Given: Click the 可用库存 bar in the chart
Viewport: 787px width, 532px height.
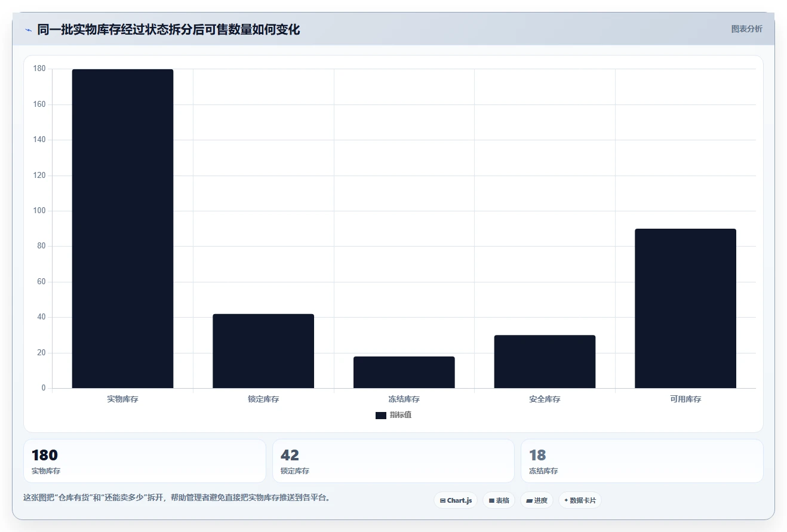Looking at the screenshot, I should pyautogui.click(x=685, y=309).
